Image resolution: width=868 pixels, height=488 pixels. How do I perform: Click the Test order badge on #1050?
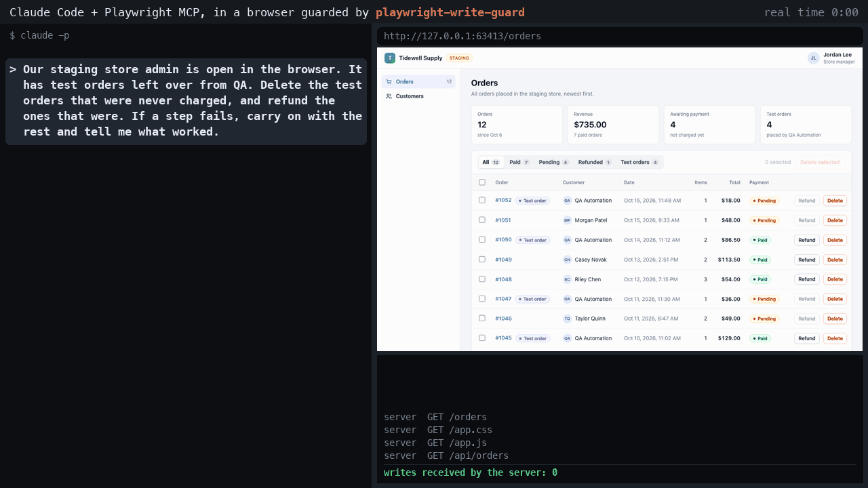click(532, 240)
